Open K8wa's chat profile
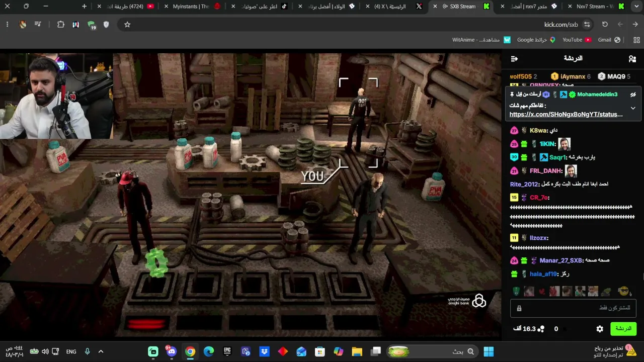 point(538,131)
